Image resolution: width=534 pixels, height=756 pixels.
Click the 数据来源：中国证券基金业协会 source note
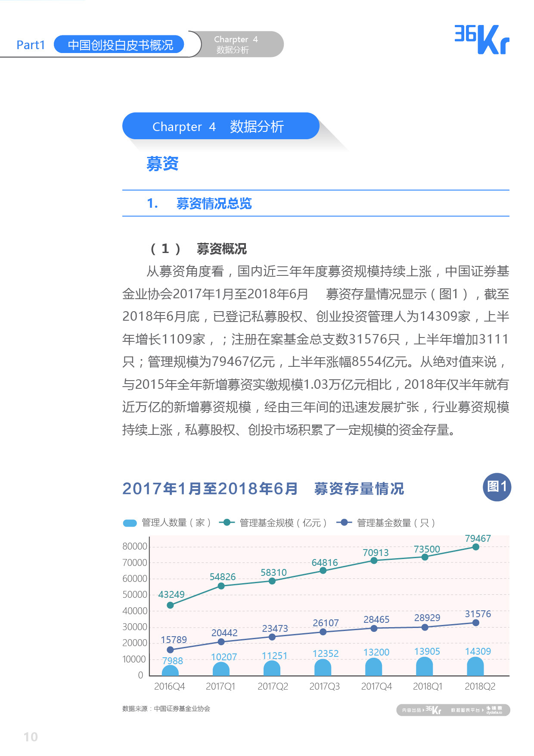(166, 709)
